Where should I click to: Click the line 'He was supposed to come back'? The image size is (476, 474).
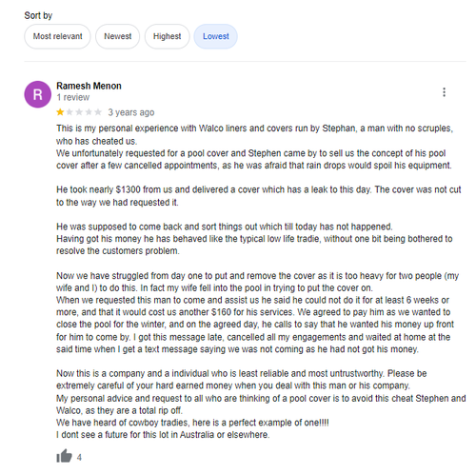pos(225,227)
